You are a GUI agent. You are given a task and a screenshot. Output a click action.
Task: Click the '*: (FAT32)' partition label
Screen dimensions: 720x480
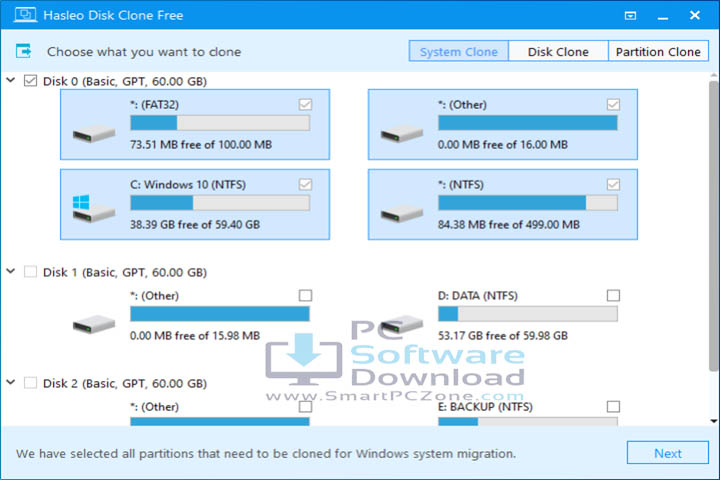pyautogui.click(x=154, y=105)
